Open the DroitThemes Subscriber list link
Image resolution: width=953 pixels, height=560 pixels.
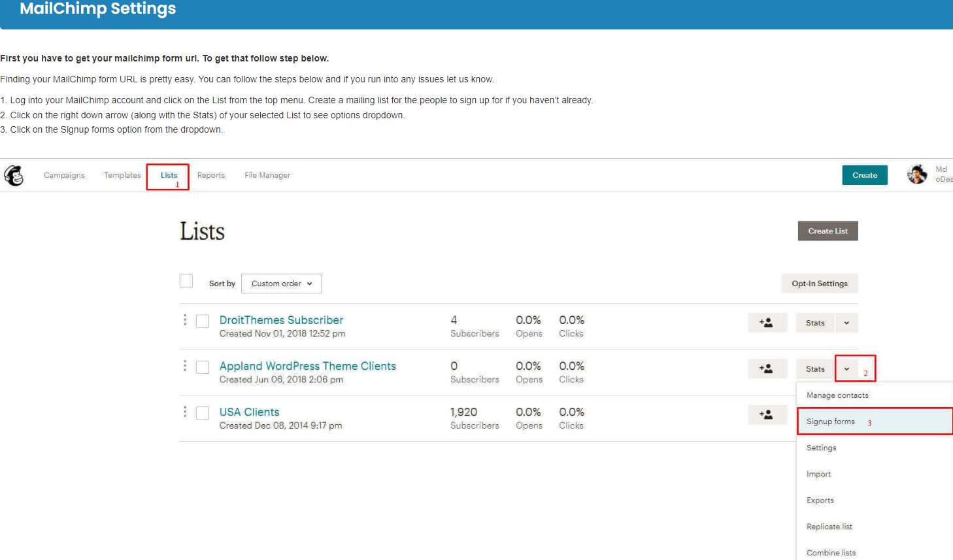[x=281, y=320]
